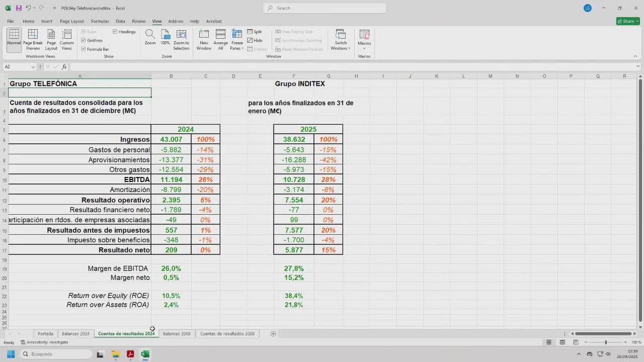The height and width of the screenshot is (362, 644).
Task: Switch to the Insert tab
Action: pyautogui.click(x=47, y=21)
